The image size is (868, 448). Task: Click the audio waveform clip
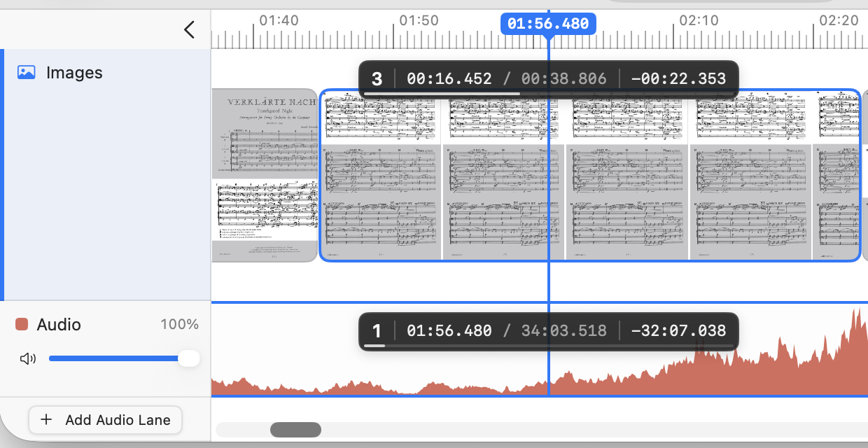click(x=540, y=350)
